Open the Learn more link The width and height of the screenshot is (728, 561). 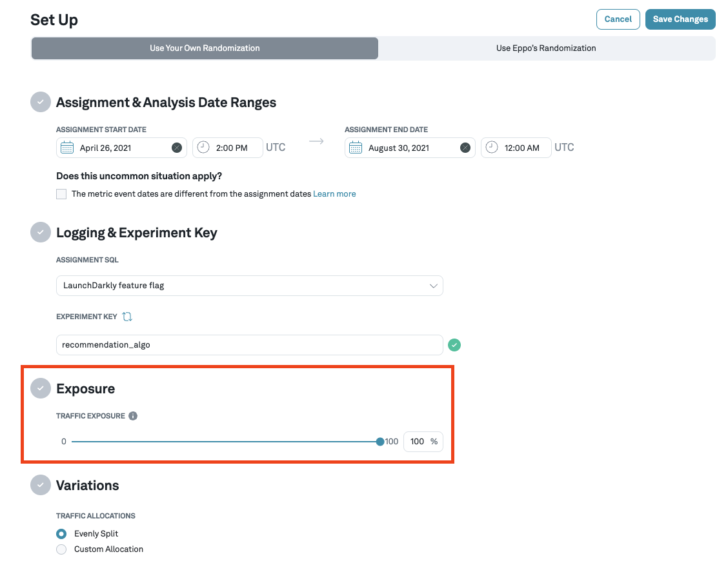tap(334, 194)
